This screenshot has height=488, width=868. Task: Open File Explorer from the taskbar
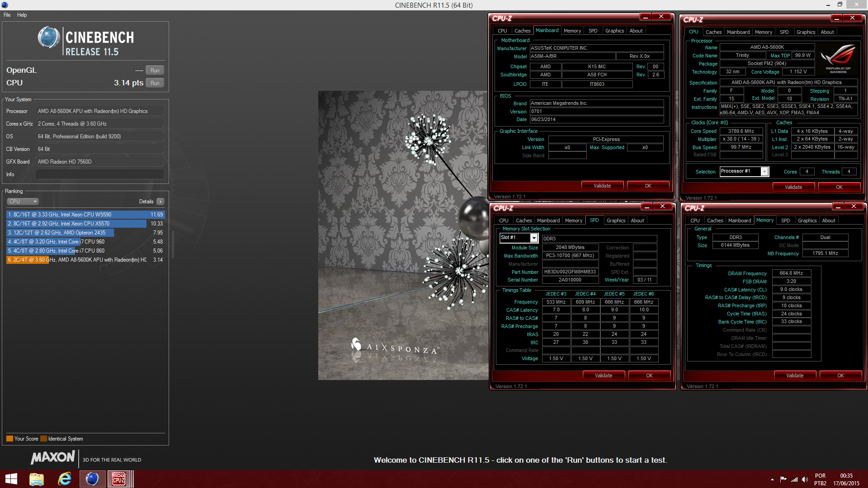(x=37, y=479)
